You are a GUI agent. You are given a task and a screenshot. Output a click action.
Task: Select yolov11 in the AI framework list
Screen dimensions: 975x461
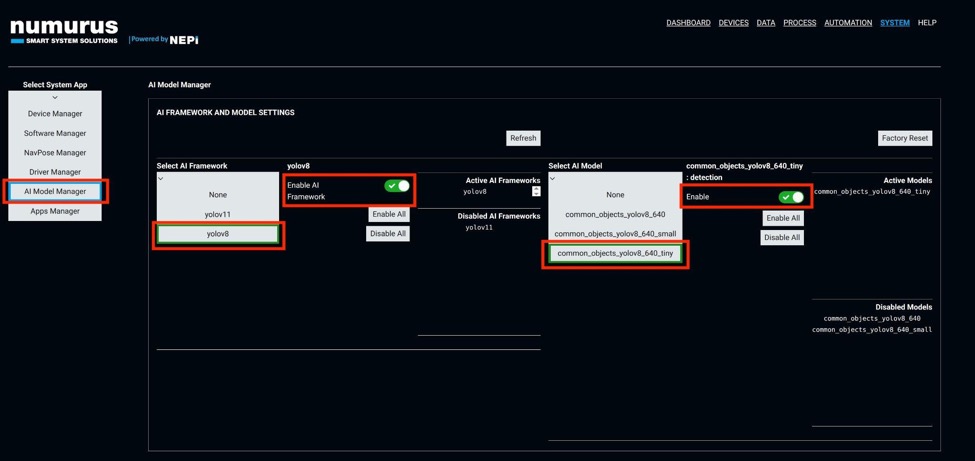click(x=217, y=214)
